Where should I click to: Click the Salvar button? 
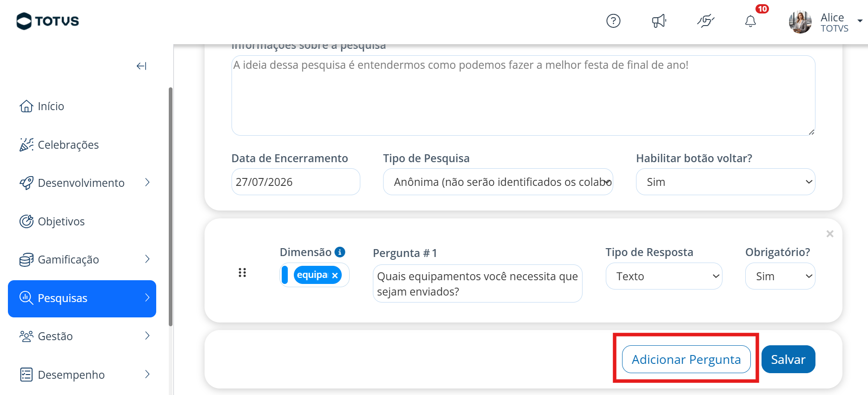click(x=788, y=359)
